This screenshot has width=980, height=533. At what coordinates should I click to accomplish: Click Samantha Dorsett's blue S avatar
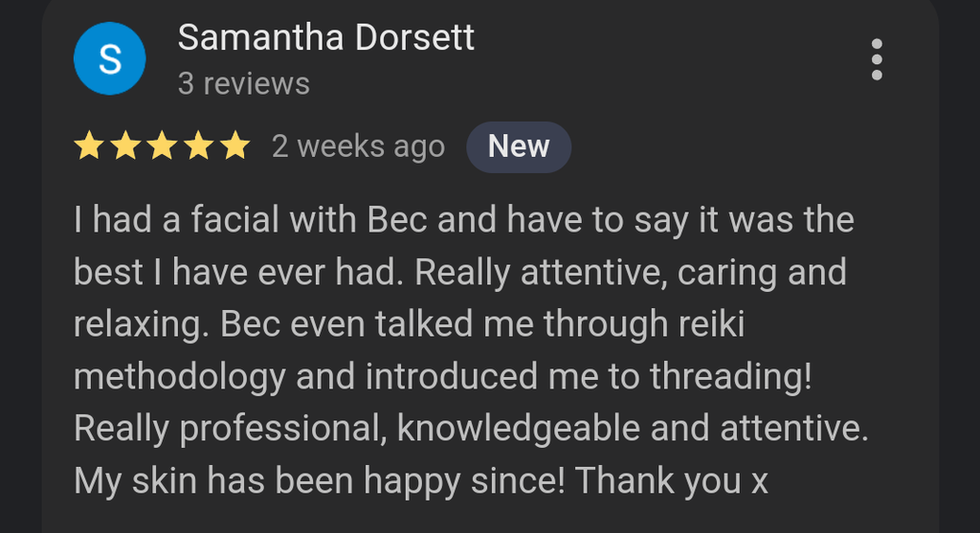click(109, 59)
